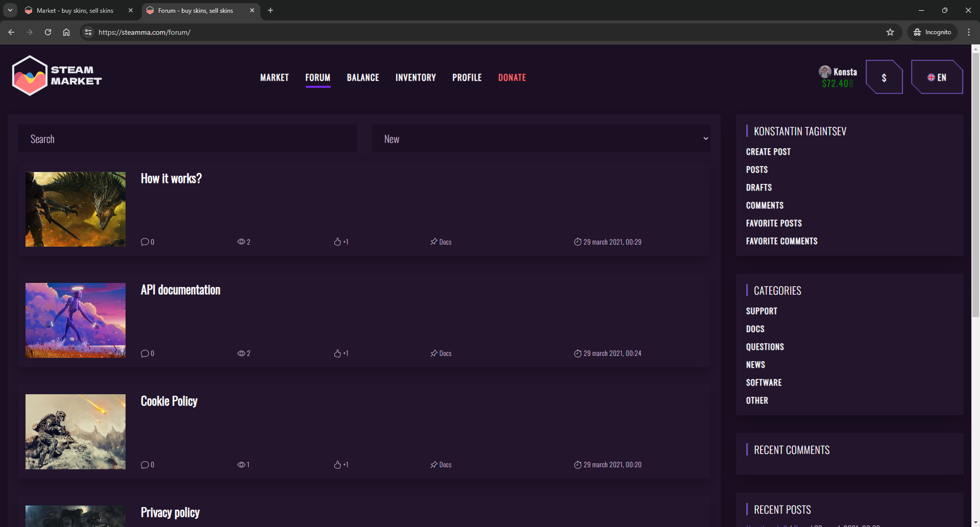Image resolution: width=980 pixels, height=527 pixels.
Task: Click the Steam Market logo icon
Action: coord(30,76)
